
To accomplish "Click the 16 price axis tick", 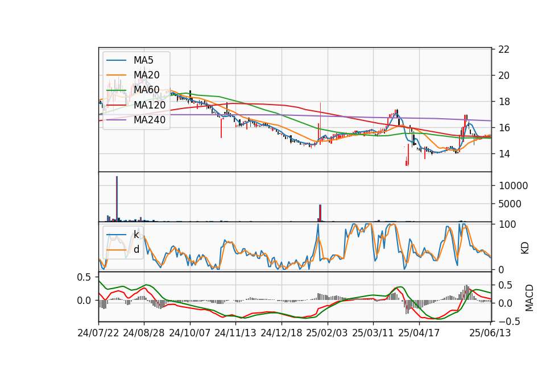I will coord(504,128).
